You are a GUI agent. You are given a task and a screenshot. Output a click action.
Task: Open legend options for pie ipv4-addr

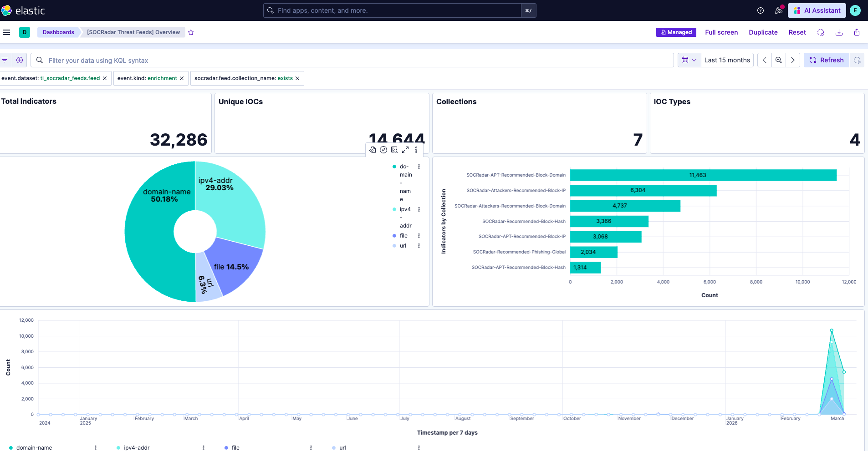pos(419,209)
